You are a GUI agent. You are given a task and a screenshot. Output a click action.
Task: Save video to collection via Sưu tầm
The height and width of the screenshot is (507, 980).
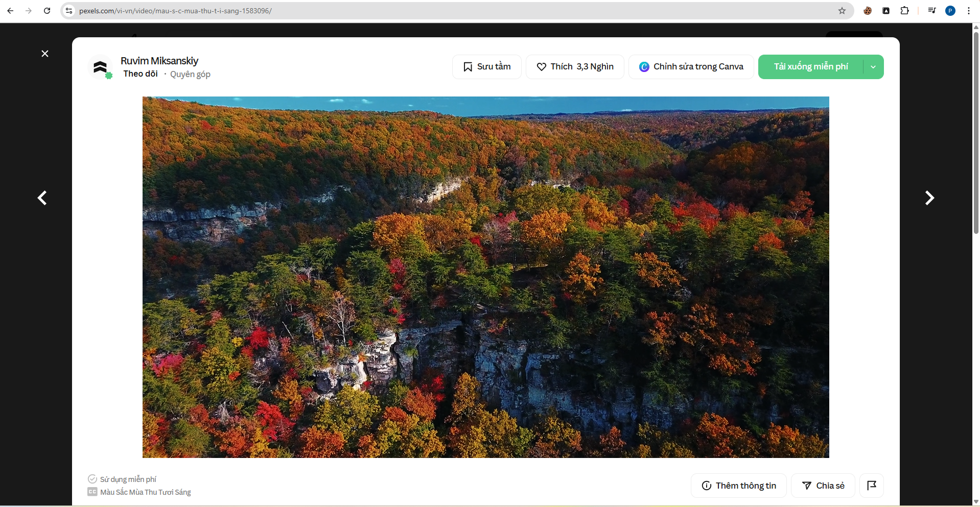pyautogui.click(x=486, y=67)
